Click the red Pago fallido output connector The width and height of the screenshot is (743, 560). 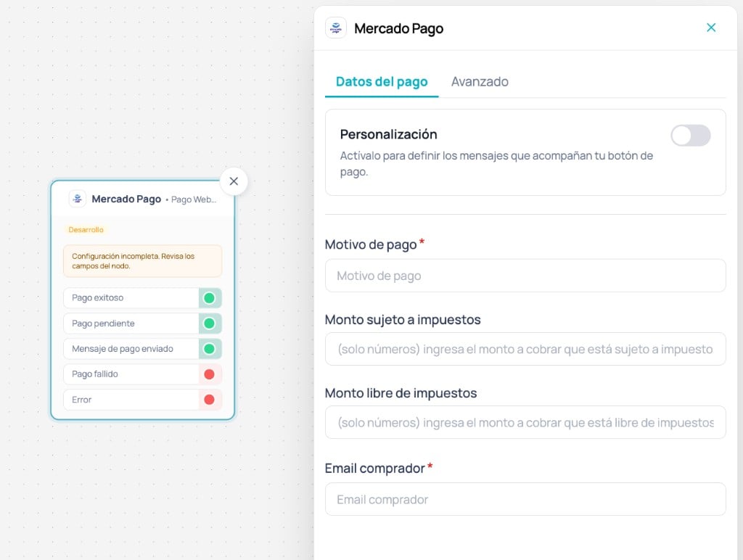[x=209, y=374]
